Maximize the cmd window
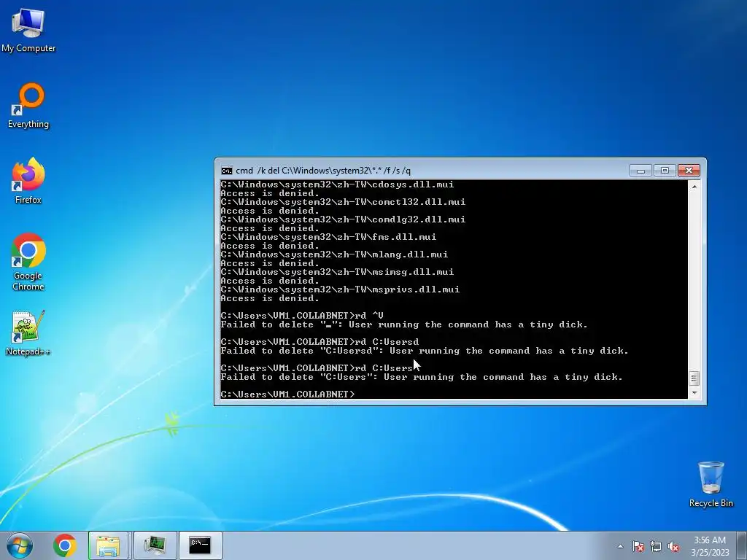The width and height of the screenshot is (747, 560). pos(665,170)
